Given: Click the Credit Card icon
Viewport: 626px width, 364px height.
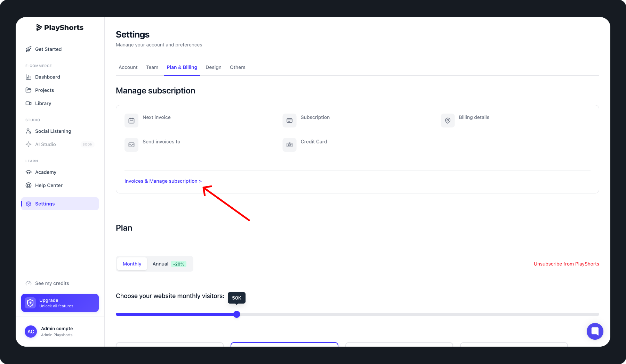Looking at the screenshot, I should pyautogui.click(x=289, y=145).
